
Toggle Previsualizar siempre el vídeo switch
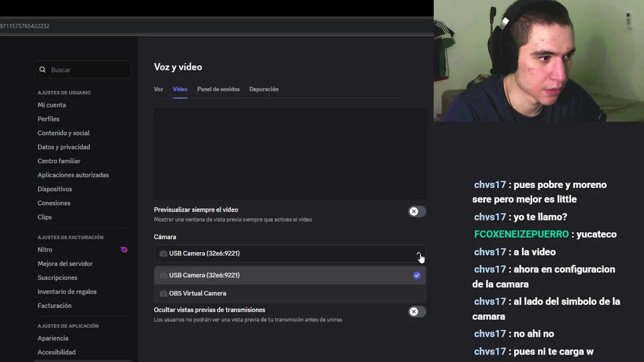pos(417,212)
